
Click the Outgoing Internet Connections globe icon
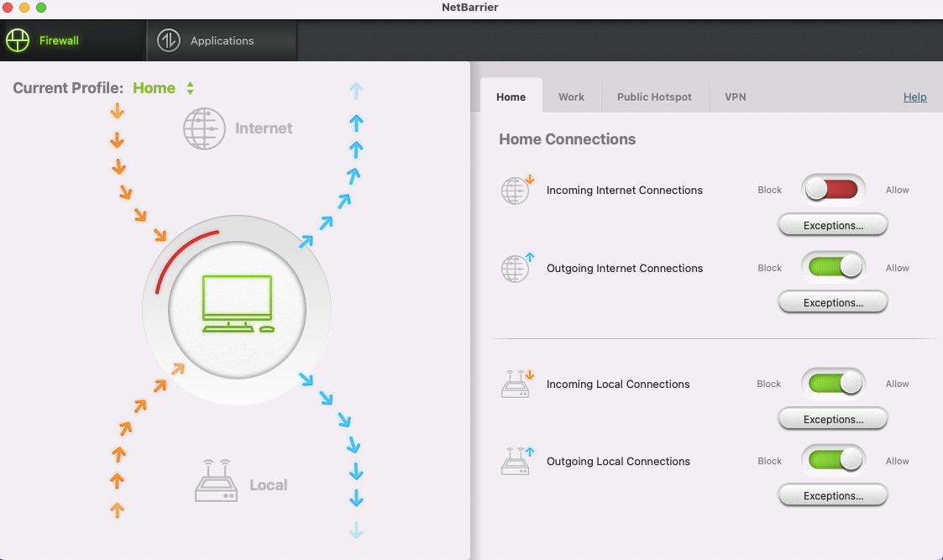point(517,268)
